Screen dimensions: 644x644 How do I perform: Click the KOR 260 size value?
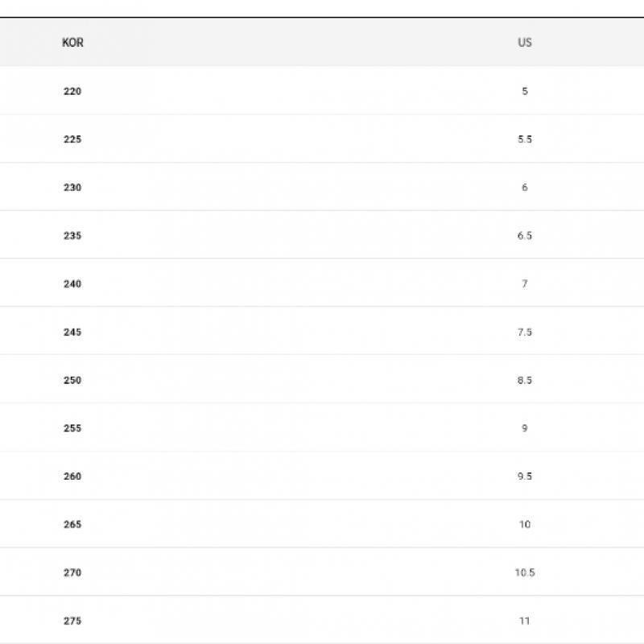72,477
